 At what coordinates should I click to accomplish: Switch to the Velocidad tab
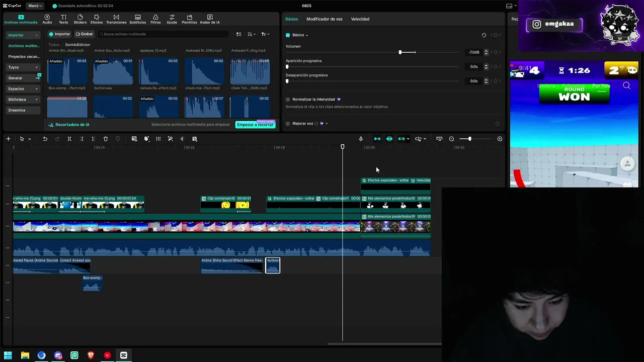coord(360,19)
